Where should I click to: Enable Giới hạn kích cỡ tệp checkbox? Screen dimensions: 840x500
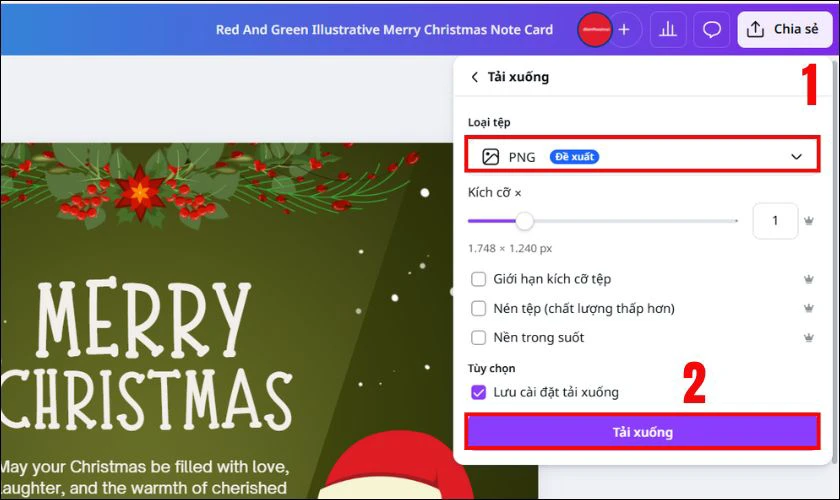coord(478,279)
